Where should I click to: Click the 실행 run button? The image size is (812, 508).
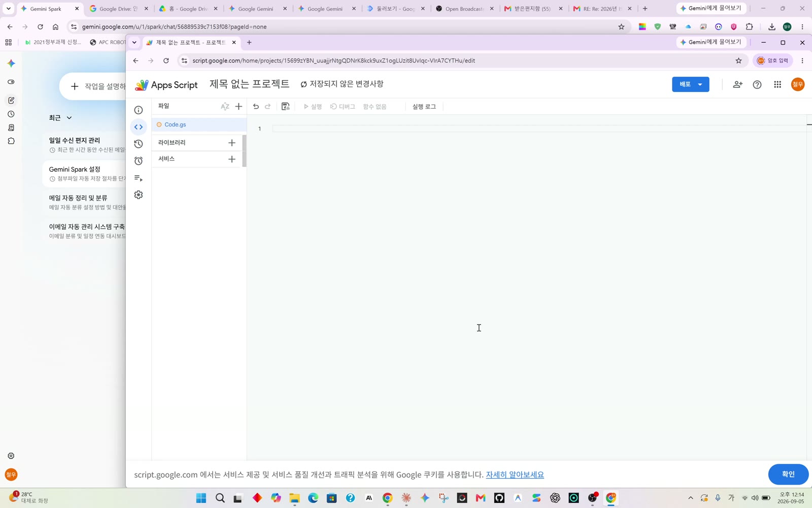coord(313,107)
